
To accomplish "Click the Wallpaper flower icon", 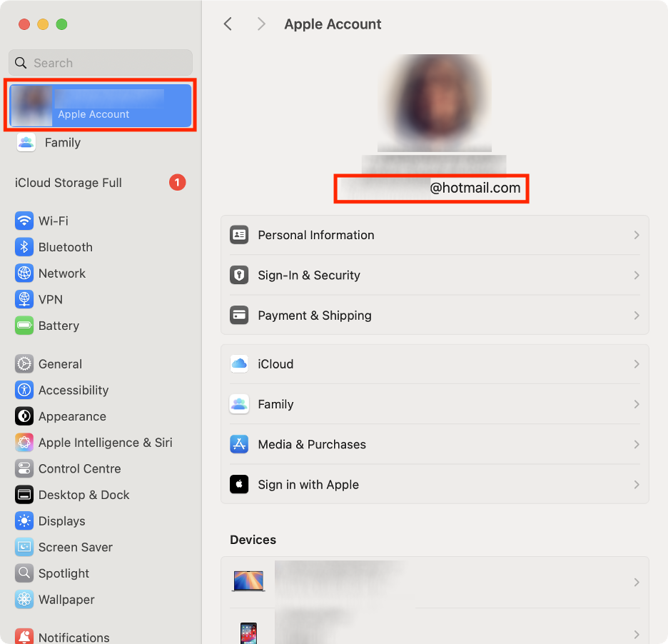I will pos(24,599).
